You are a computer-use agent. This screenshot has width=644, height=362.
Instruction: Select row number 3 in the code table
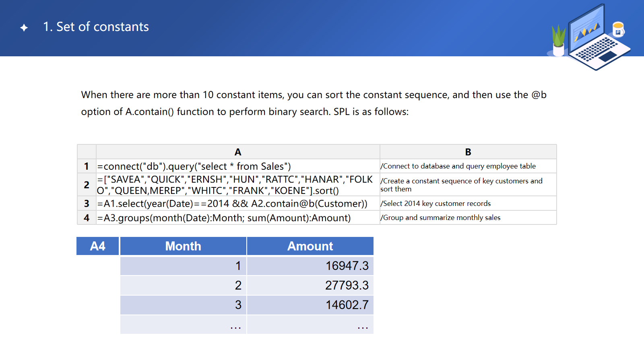click(x=87, y=204)
